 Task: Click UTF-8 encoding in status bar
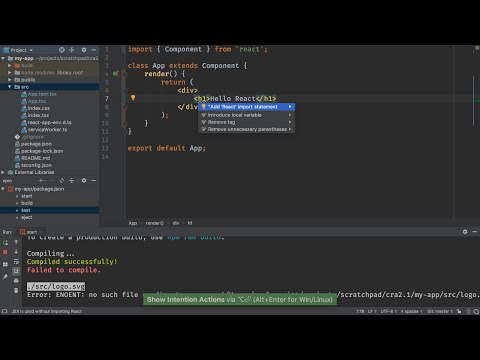click(x=388, y=311)
